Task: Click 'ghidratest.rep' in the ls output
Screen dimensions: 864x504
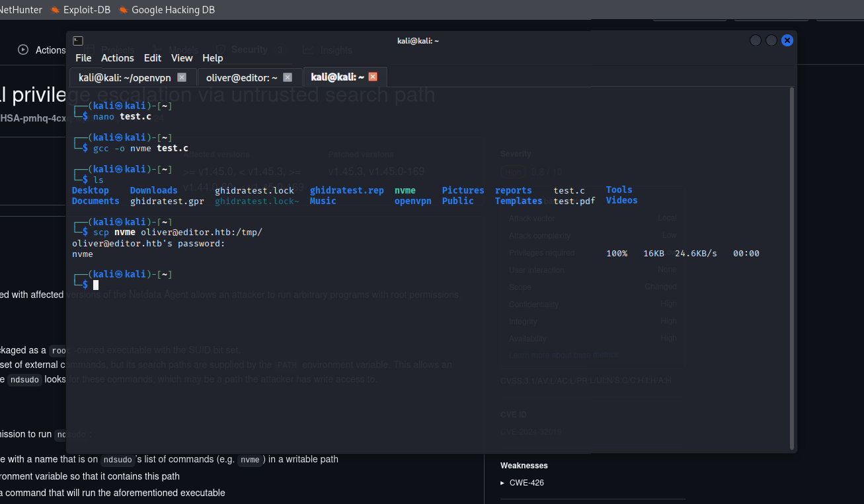Action: [347, 190]
